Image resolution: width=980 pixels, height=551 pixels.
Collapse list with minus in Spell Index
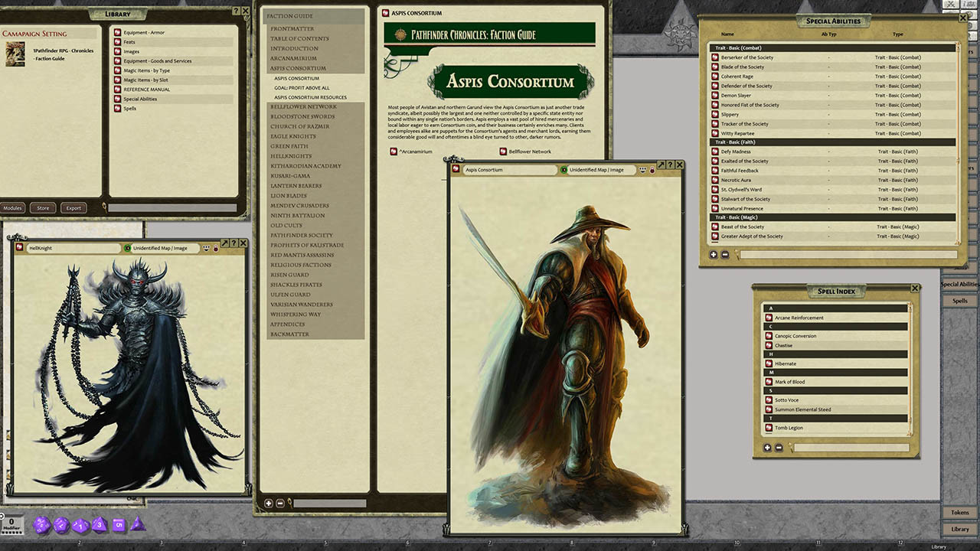[779, 448]
